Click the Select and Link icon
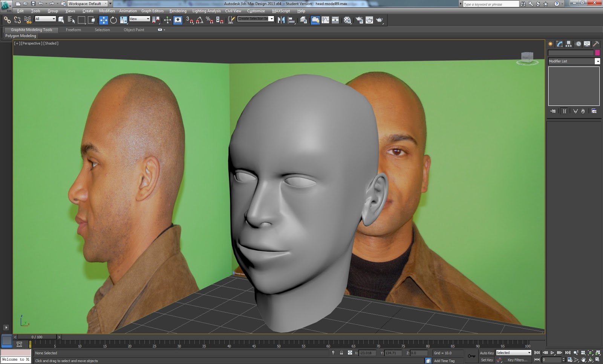The width and height of the screenshot is (603, 364). (7, 20)
